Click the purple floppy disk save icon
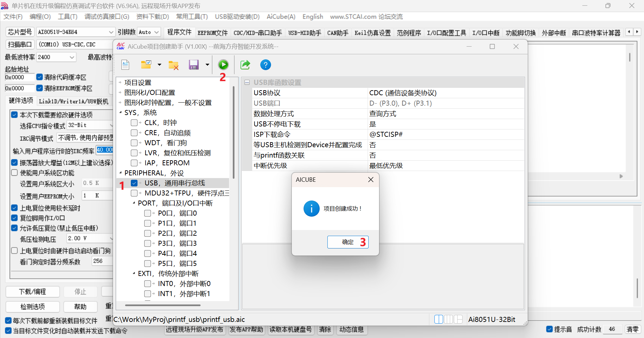Image resolution: width=644 pixels, height=338 pixels. (194, 65)
